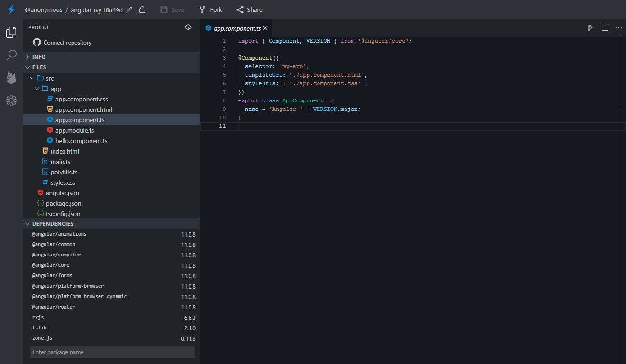
Task: Open app.module.ts file
Action: 111,130
